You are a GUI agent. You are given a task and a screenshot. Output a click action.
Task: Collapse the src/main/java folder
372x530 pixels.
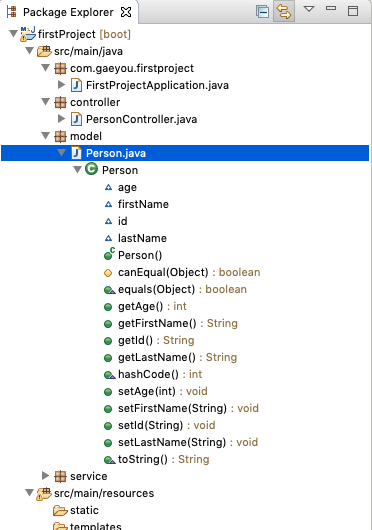point(30,51)
